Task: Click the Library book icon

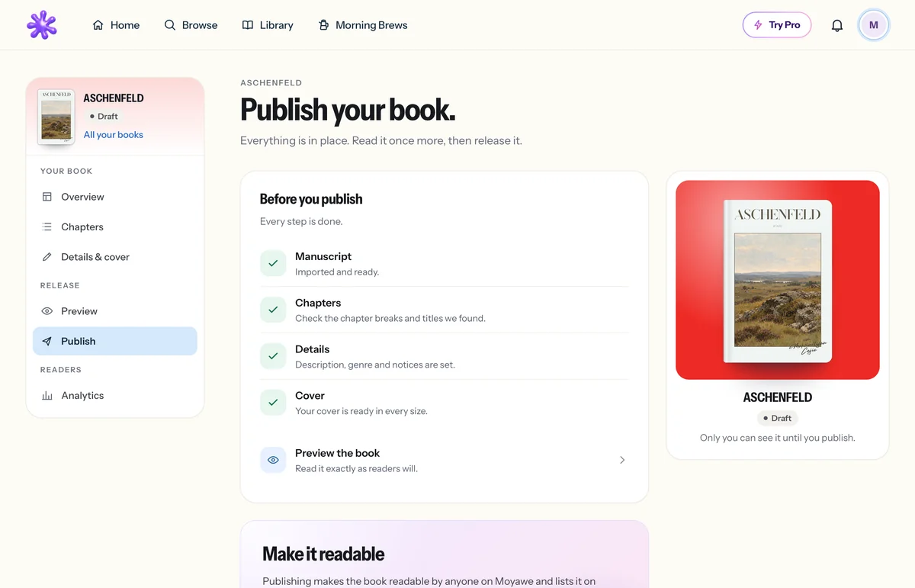Action: pyautogui.click(x=248, y=25)
